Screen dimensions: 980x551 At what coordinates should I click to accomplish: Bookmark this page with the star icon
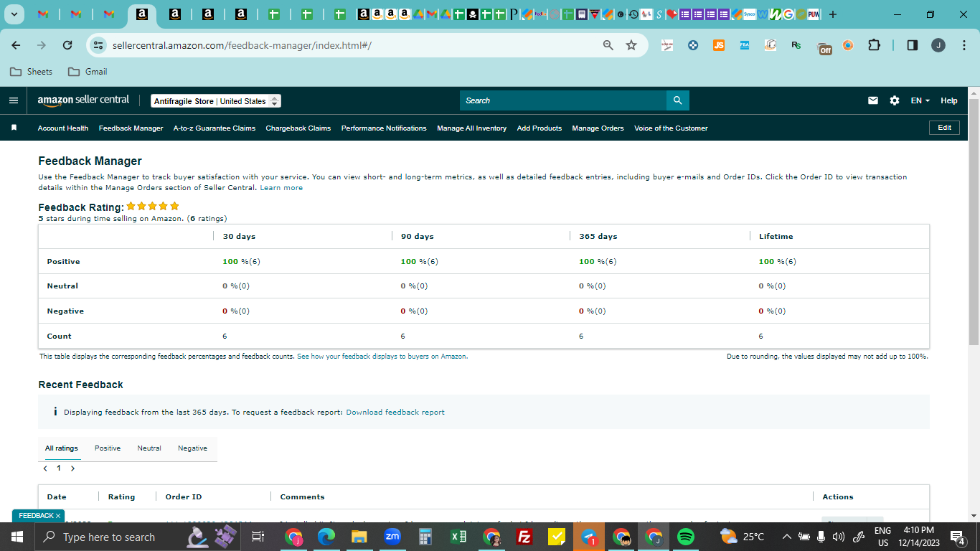[x=631, y=45]
